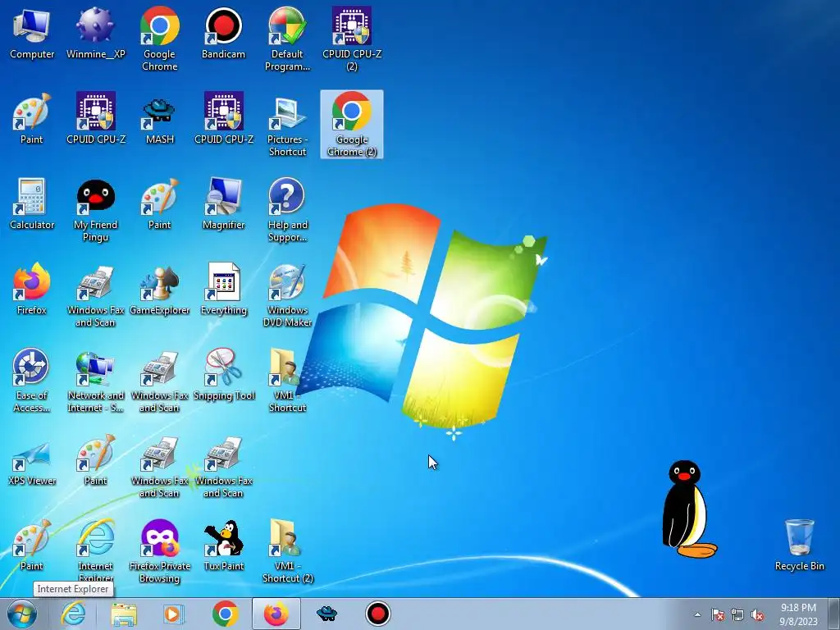Open the Pictures - Shortcut icon
The height and width of the screenshot is (630, 840).
point(287,125)
